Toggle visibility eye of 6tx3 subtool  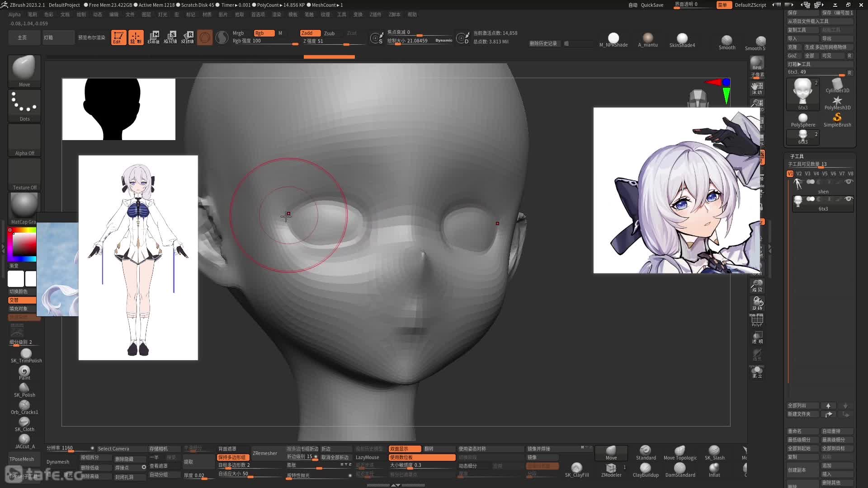click(x=849, y=199)
